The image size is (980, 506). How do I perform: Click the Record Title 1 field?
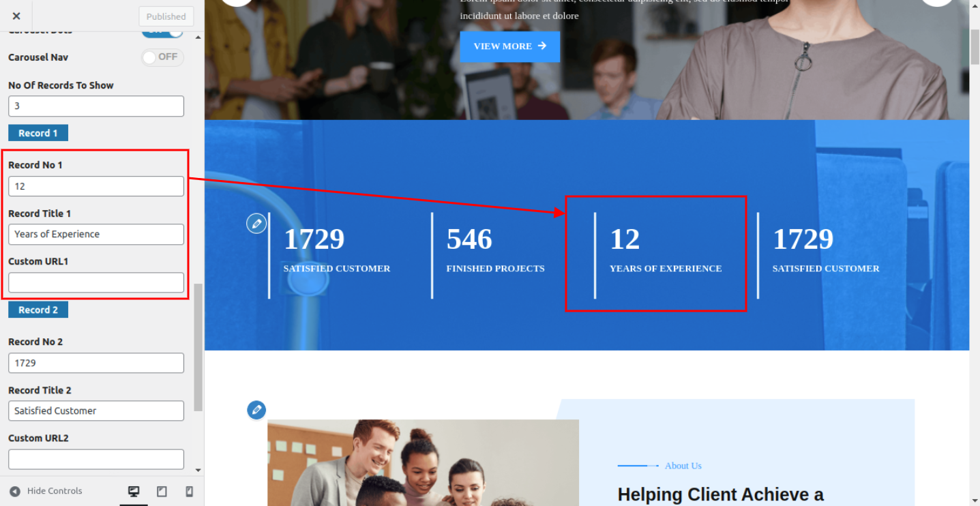(96, 234)
